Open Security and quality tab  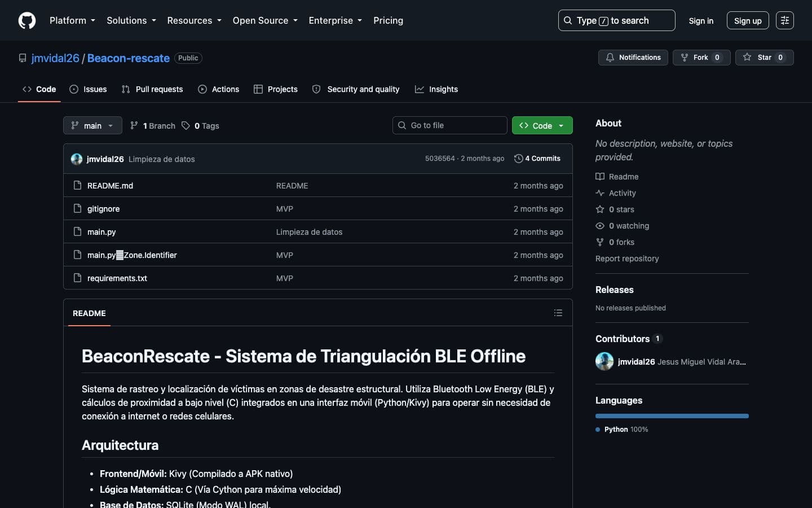click(x=356, y=89)
